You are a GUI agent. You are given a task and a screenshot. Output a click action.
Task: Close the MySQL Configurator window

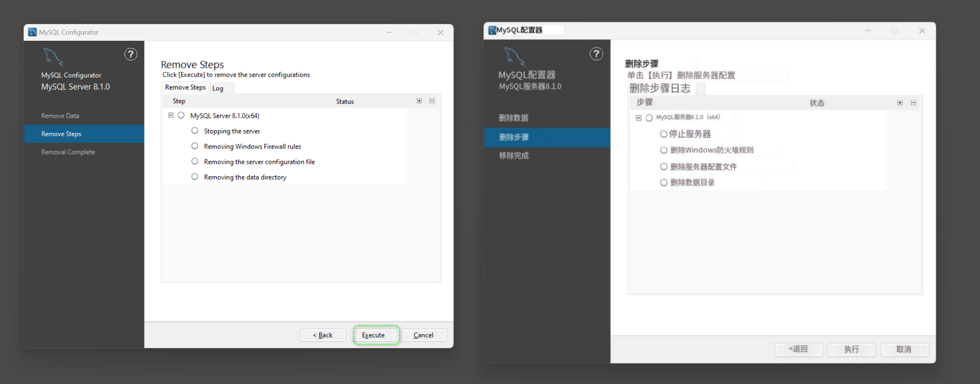click(440, 32)
